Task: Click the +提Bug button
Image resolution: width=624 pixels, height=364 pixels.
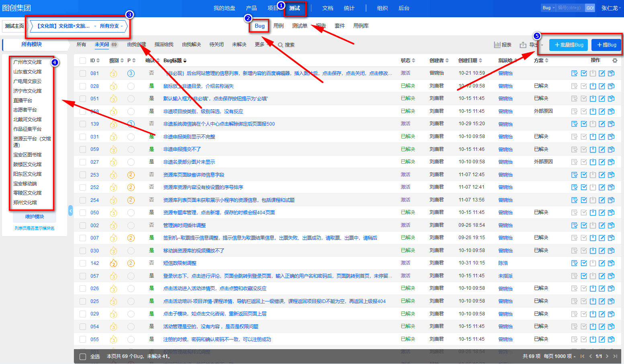Action: (x=606, y=45)
